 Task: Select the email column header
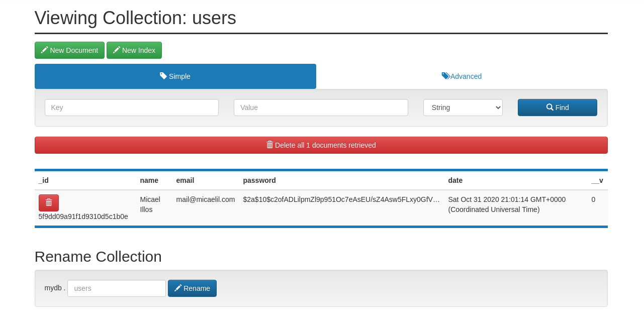click(x=185, y=180)
